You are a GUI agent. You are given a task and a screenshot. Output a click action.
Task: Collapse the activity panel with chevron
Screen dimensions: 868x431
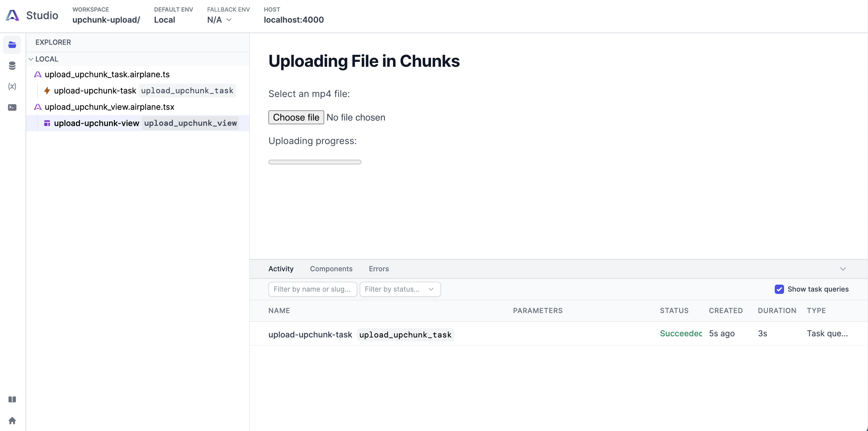click(843, 269)
